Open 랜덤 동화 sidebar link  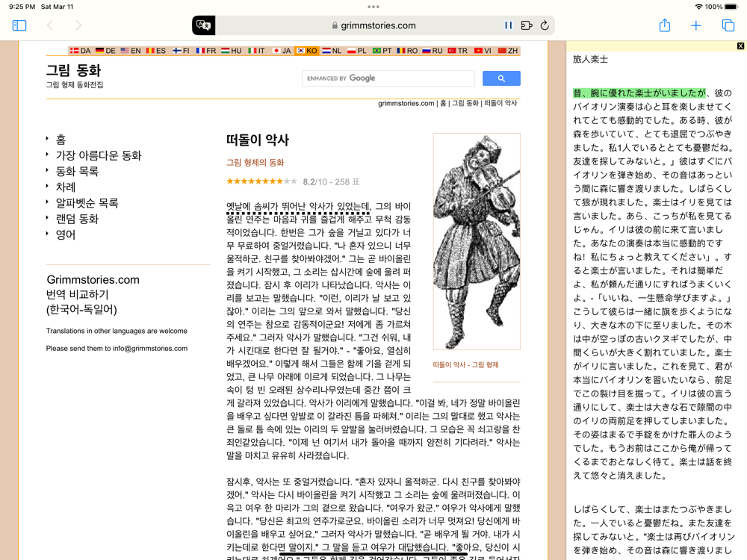(77, 219)
